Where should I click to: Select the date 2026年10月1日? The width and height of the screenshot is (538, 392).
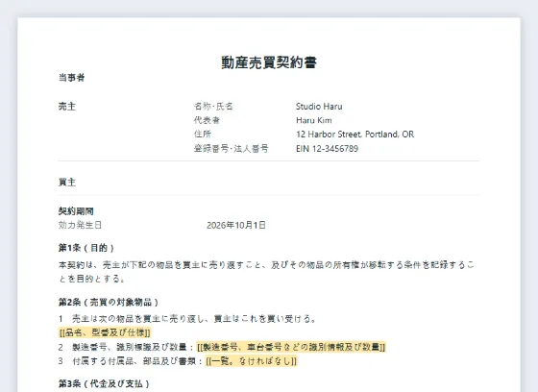[x=236, y=225]
